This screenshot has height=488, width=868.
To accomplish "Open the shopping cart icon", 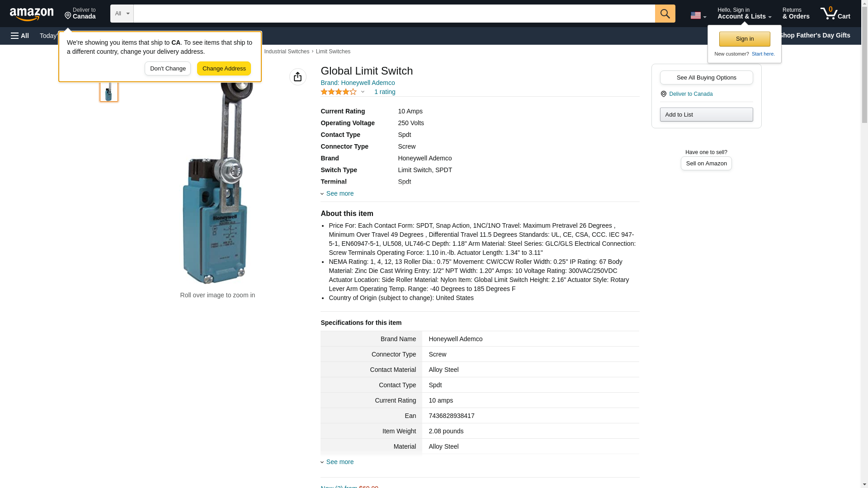I will pos(835,14).
